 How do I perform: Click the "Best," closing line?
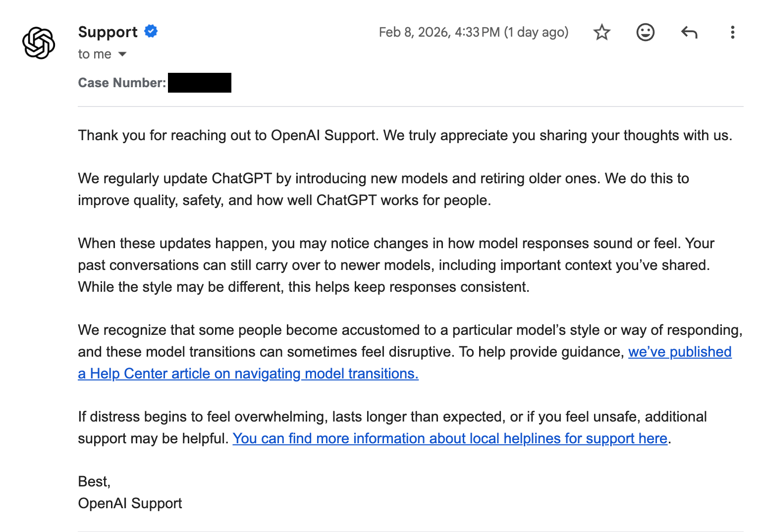click(94, 481)
